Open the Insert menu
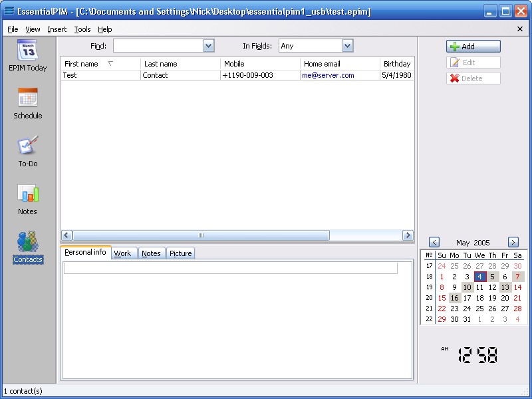The height and width of the screenshot is (399, 532). 57,29
